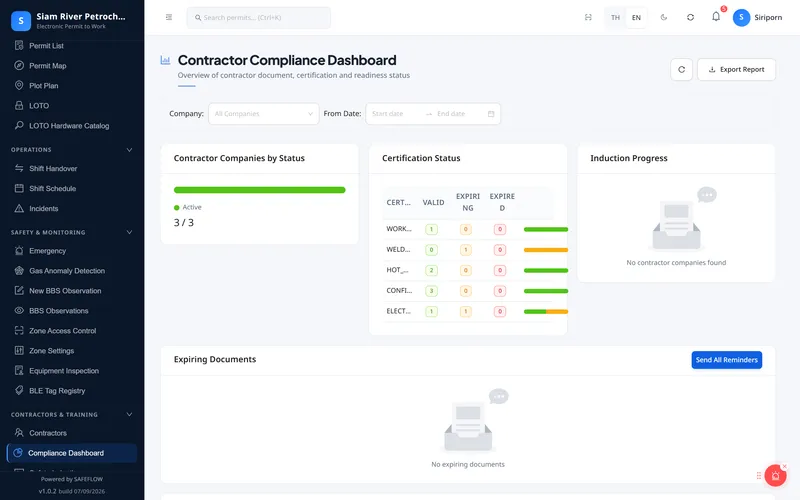Switch language to TH
Image resolution: width=800 pixels, height=500 pixels.
pos(615,17)
